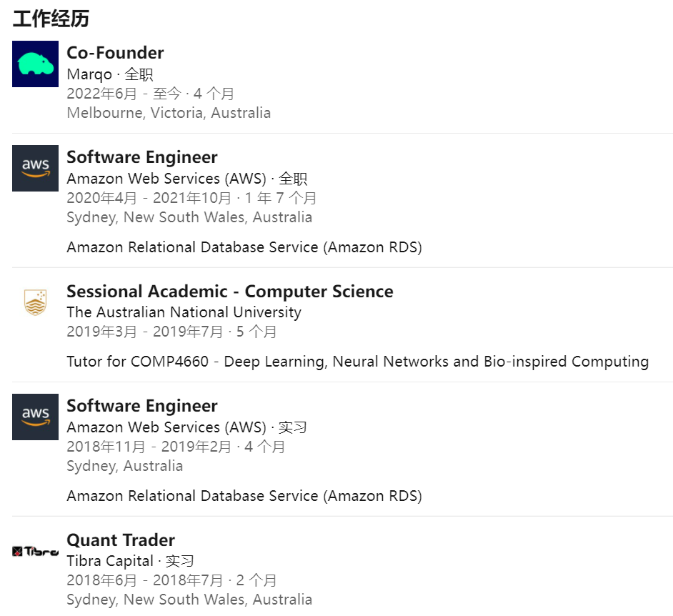Click the "Marqo · 全职" company line
The width and height of the screenshot is (673, 616).
pyautogui.click(x=109, y=74)
